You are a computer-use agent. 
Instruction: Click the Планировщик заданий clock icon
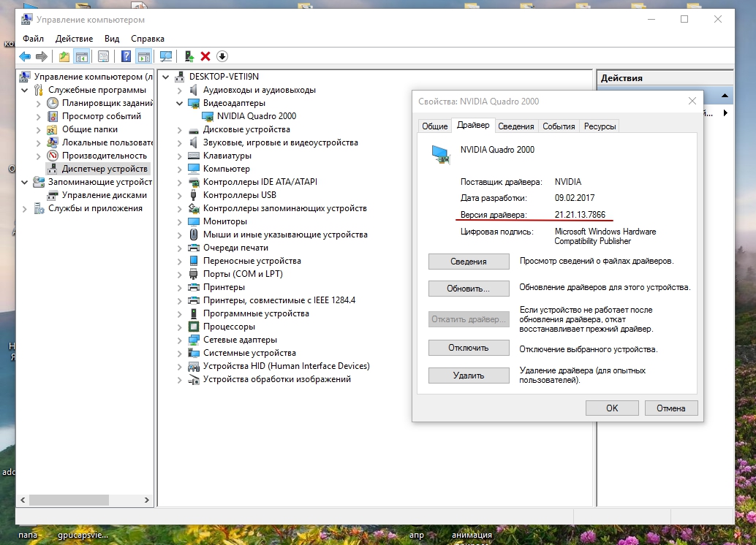53,102
